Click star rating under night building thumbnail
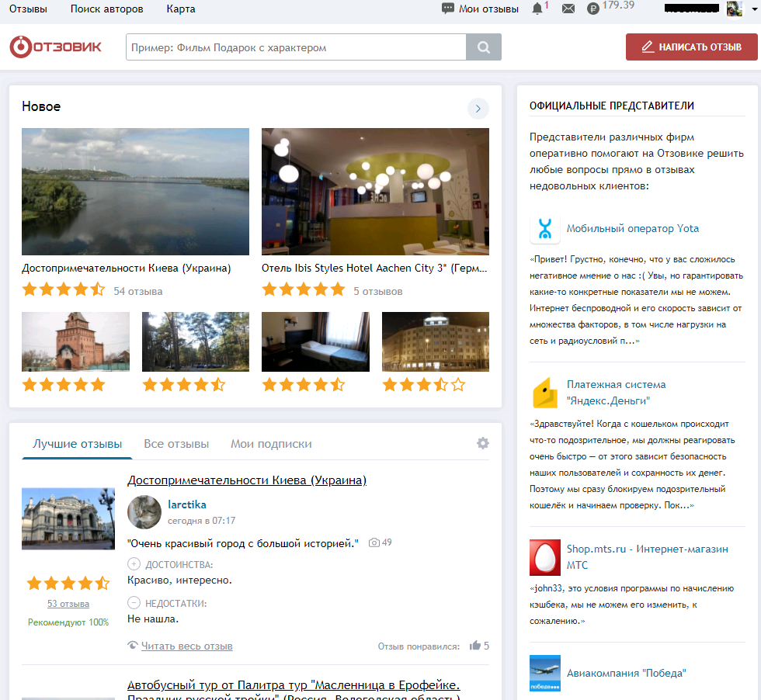 [424, 385]
